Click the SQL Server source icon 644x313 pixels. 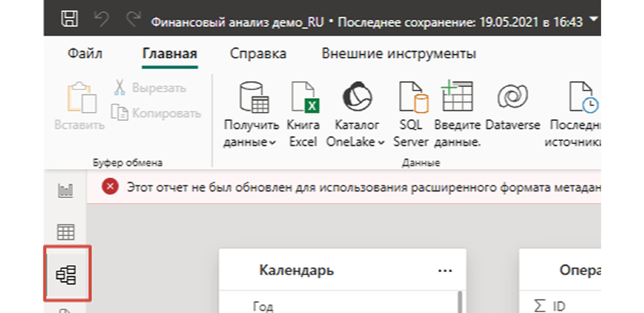coord(411,114)
